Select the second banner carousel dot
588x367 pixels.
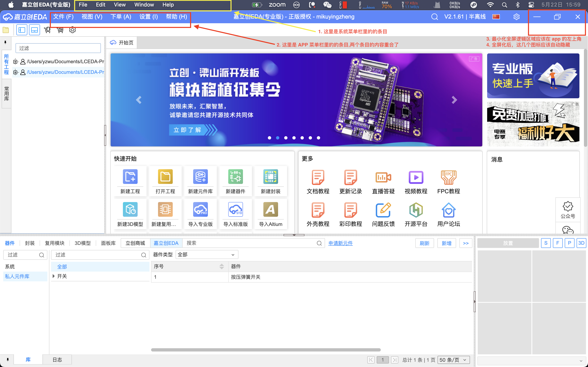278,138
